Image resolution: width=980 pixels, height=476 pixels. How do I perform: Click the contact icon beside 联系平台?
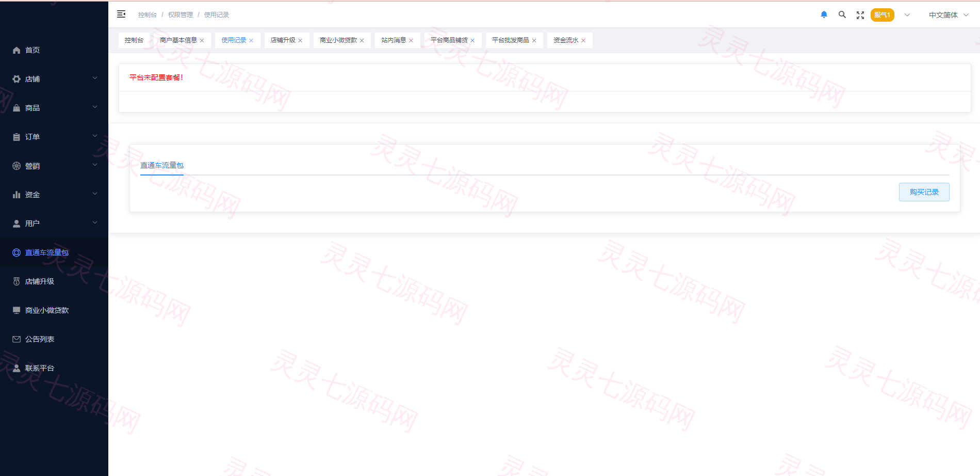coord(17,368)
